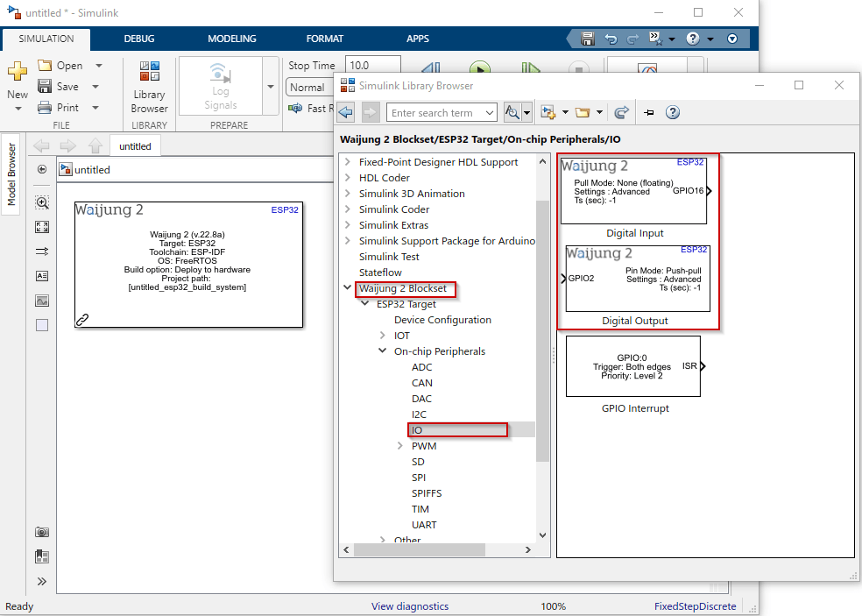Open a model with the Open icon
The height and width of the screenshot is (616, 862).
click(45, 66)
